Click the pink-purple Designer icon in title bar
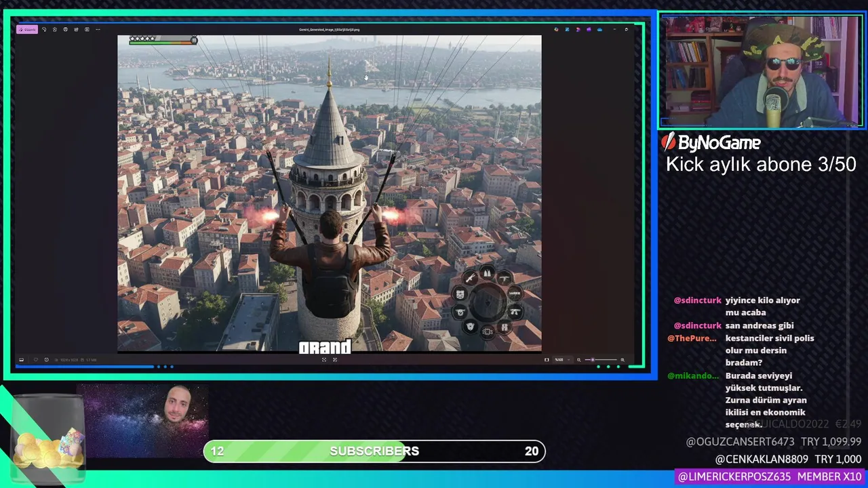The height and width of the screenshot is (488, 868). pyautogui.click(x=578, y=30)
